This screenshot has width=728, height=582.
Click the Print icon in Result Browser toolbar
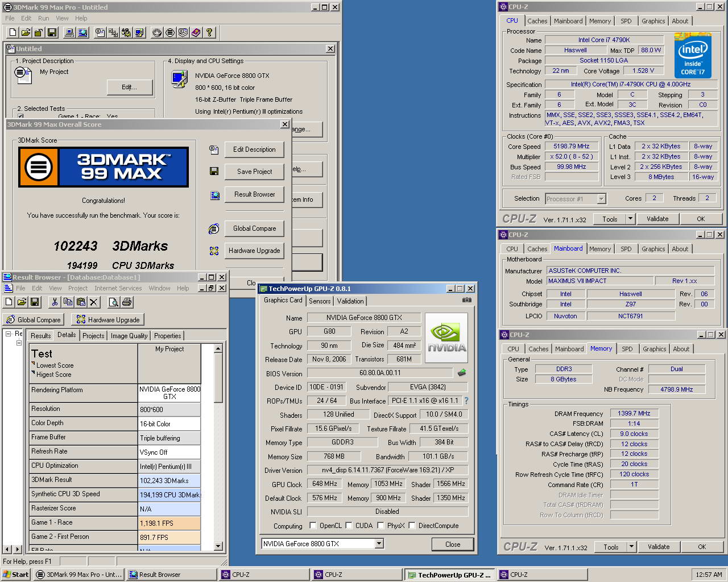(127, 302)
